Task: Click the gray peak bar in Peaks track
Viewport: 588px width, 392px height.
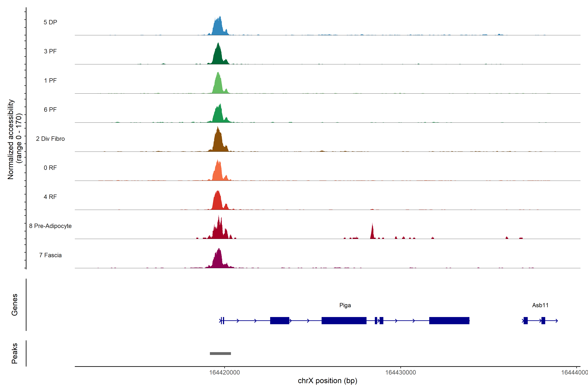Action: pyautogui.click(x=220, y=353)
